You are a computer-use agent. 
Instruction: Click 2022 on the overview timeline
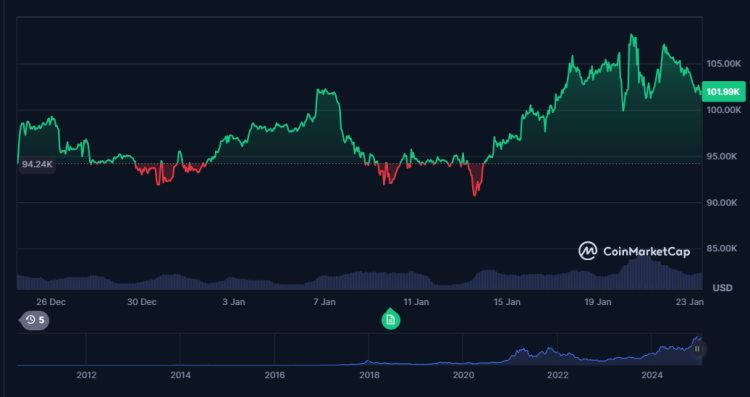click(558, 375)
